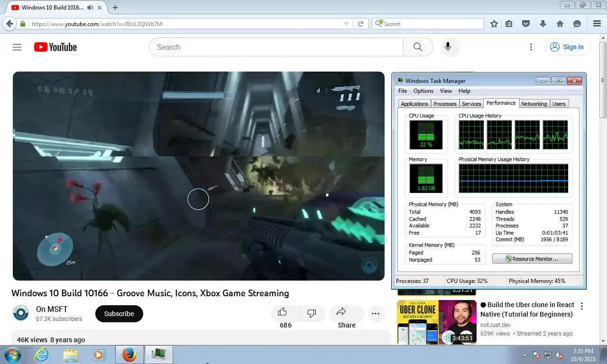
Task: Open the volume tray icon
Action: tap(559, 355)
